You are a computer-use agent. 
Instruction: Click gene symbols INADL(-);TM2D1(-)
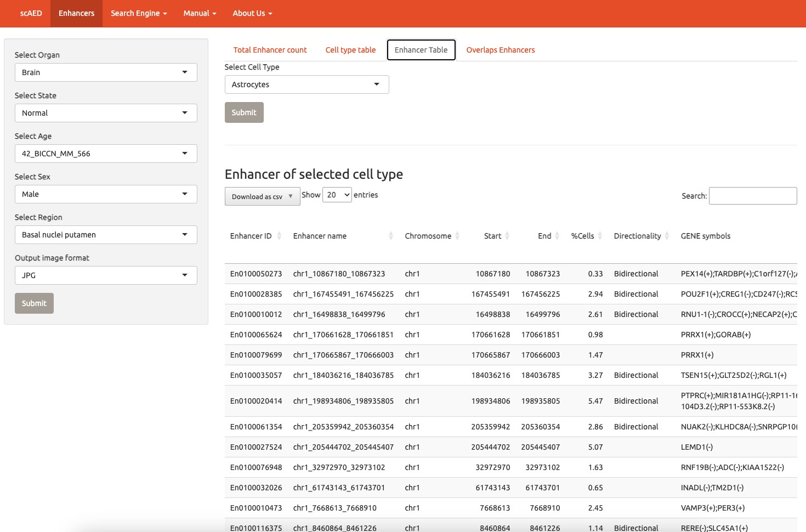pyautogui.click(x=712, y=488)
